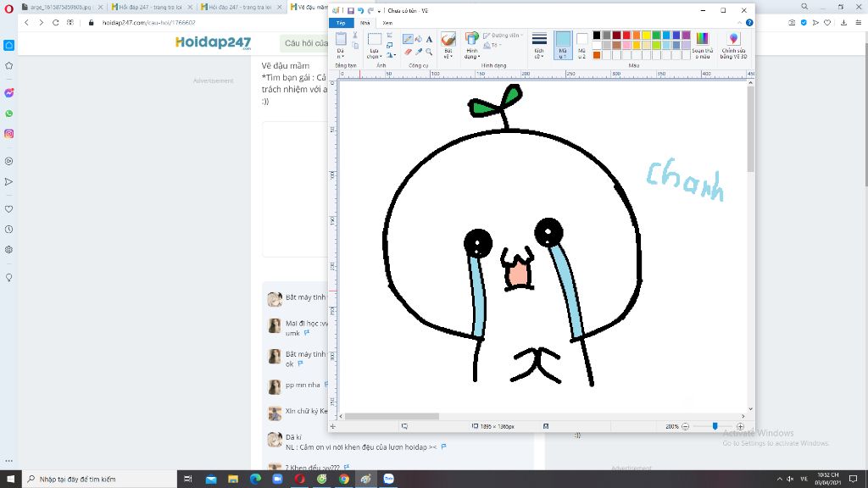Open the Bút vẽ brushes dropdown
Screen dimensions: 868x488
pyautogui.click(x=448, y=53)
